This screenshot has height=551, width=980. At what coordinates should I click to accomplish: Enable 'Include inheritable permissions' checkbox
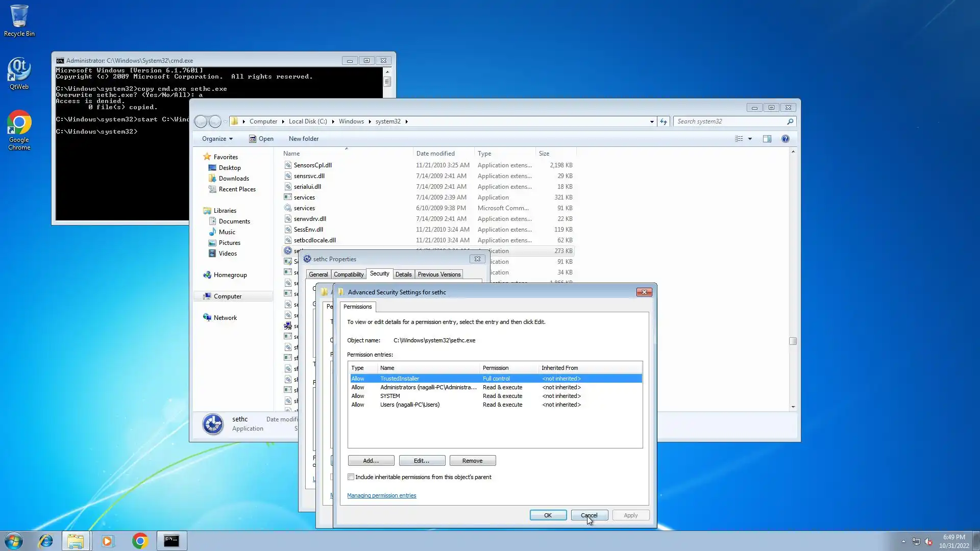351,477
